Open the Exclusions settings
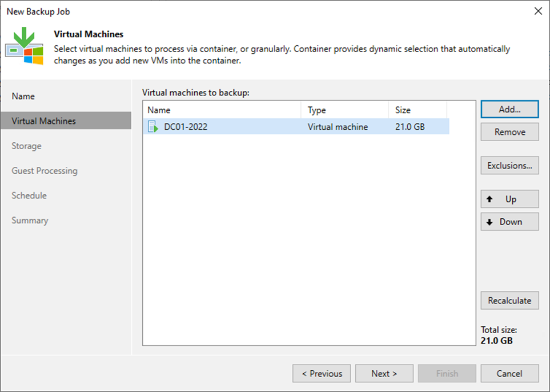The width and height of the screenshot is (550, 392). coord(509,165)
